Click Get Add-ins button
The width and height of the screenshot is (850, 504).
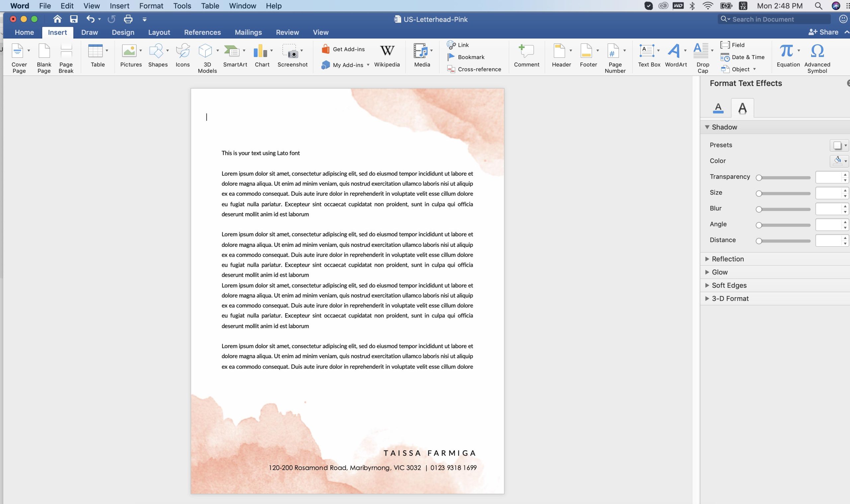pos(343,49)
